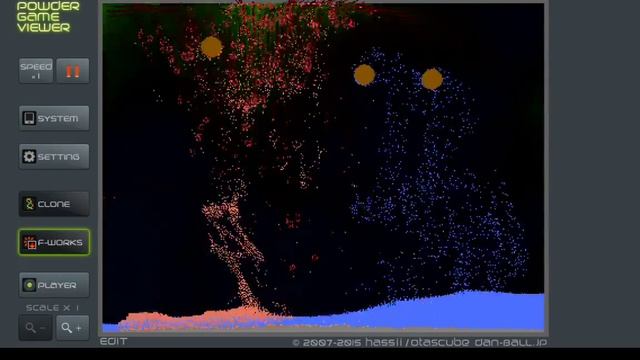Image resolution: width=640 pixels, height=360 pixels.
Task: Select the Clone element
Action: coord(54,204)
